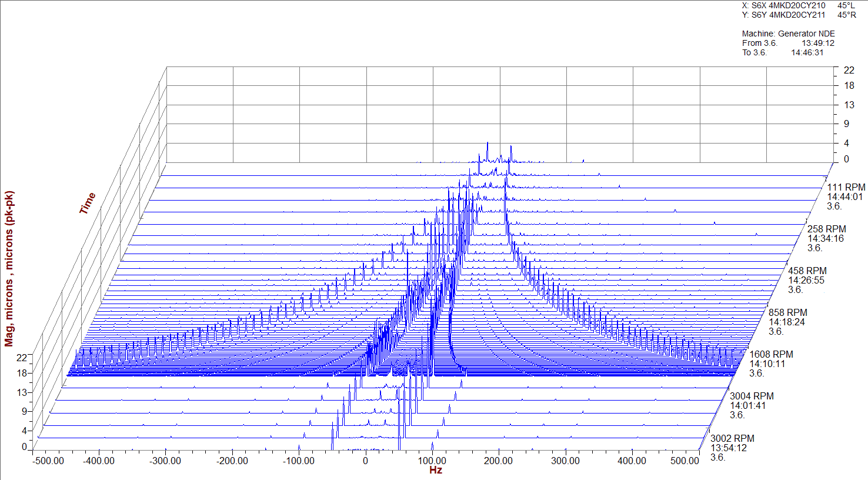Select the '858 RPM' spectrum label
Viewport: 868px width, 480px height.
788,312
